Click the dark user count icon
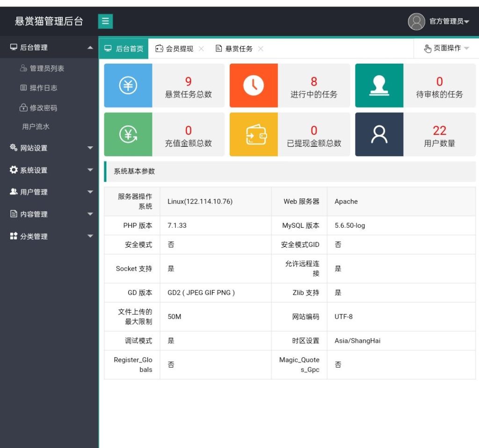Screen dimensions: 479x448 click(x=379, y=134)
